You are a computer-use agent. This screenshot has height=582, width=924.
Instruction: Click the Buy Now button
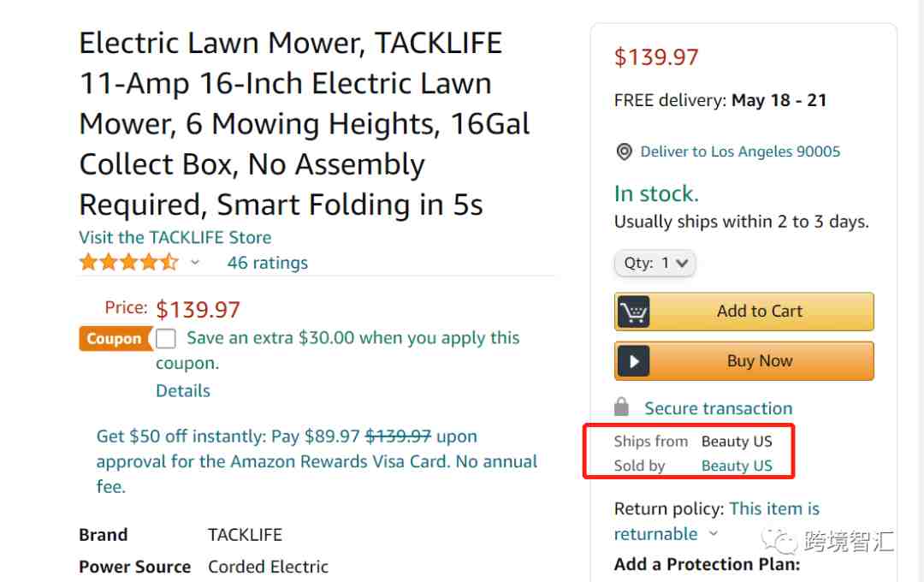(743, 361)
